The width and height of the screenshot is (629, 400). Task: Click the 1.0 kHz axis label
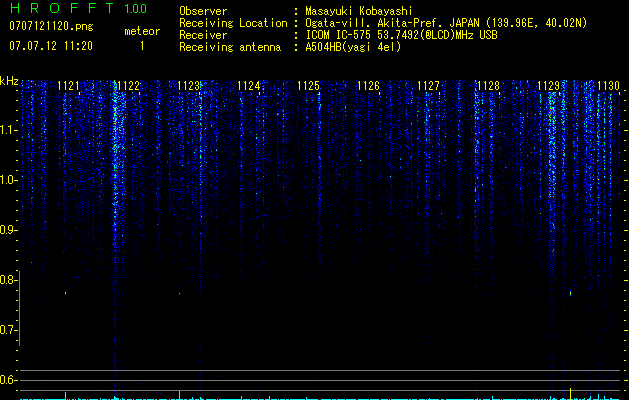8,180
